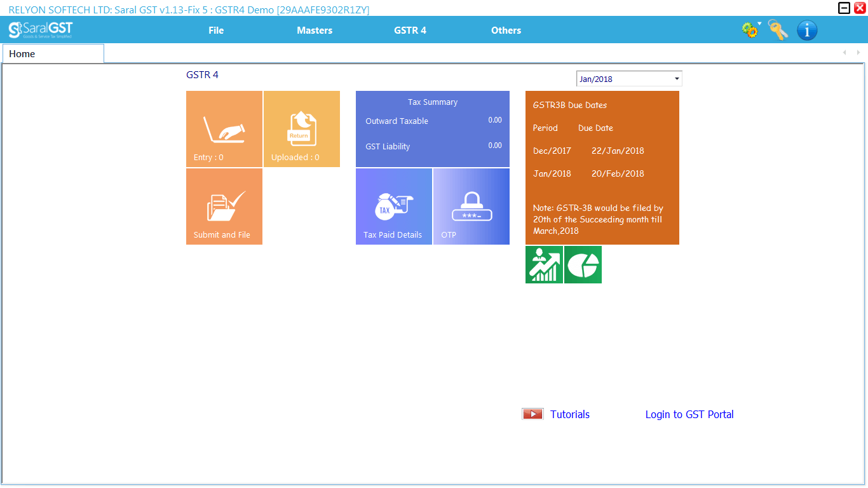
Task: Open the OTP tile
Action: (471, 207)
